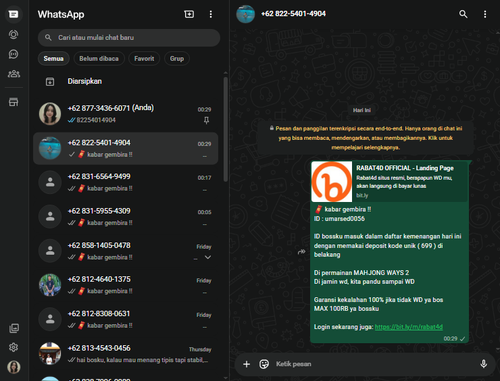Open the conversation options three-dot menu

(x=485, y=14)
